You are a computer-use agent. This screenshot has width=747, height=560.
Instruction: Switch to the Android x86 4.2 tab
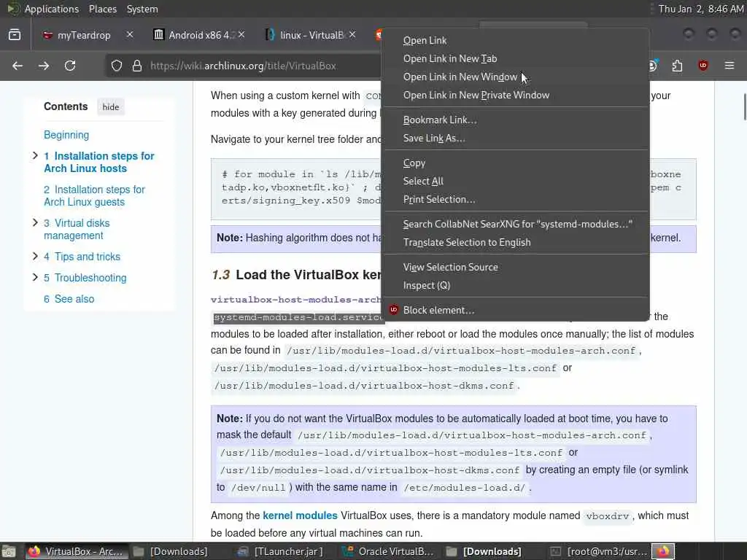[x=199, y=35]
